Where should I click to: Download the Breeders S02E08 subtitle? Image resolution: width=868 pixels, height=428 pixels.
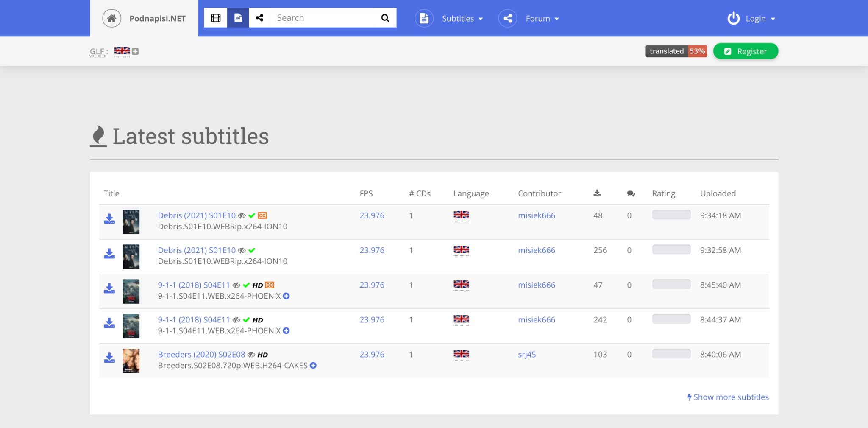[x=109, y=358]
